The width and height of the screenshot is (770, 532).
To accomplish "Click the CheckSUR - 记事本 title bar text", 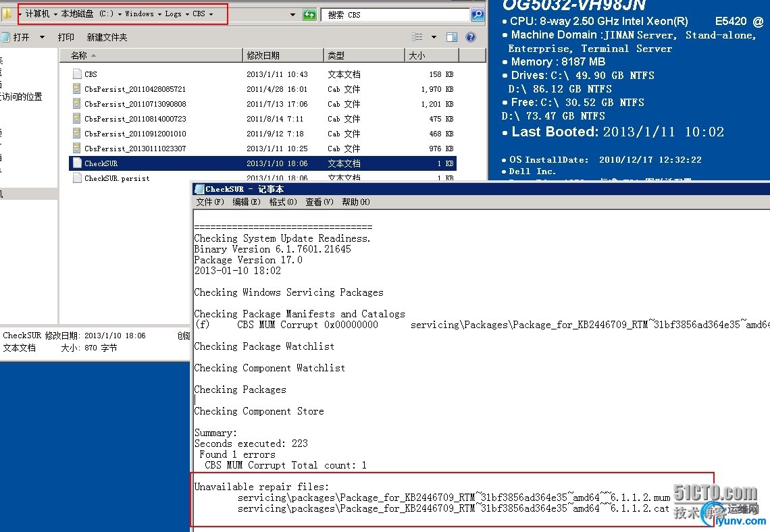I will pyautogui.click(x=245, y=189).
